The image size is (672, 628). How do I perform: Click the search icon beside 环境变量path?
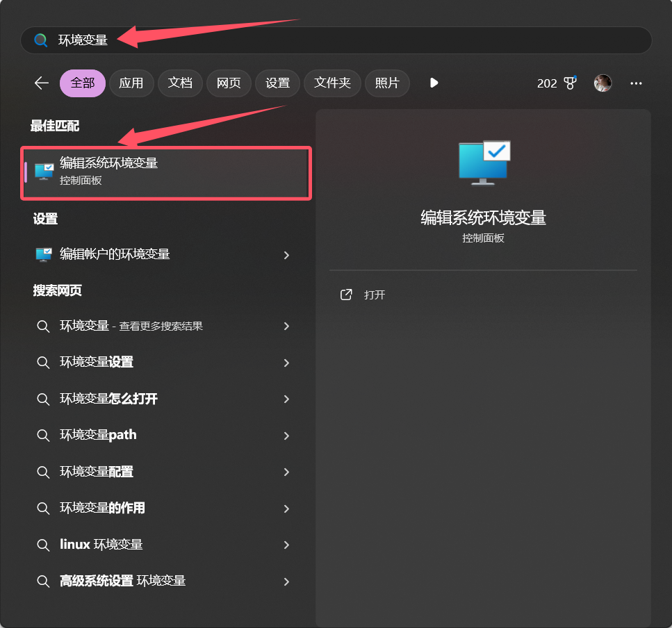click(x=43, y=436)
